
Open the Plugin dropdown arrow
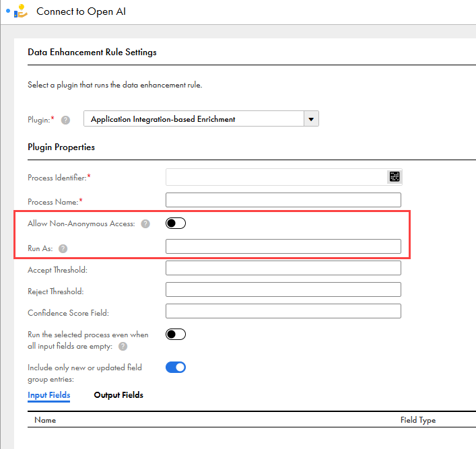coord(311,119)
